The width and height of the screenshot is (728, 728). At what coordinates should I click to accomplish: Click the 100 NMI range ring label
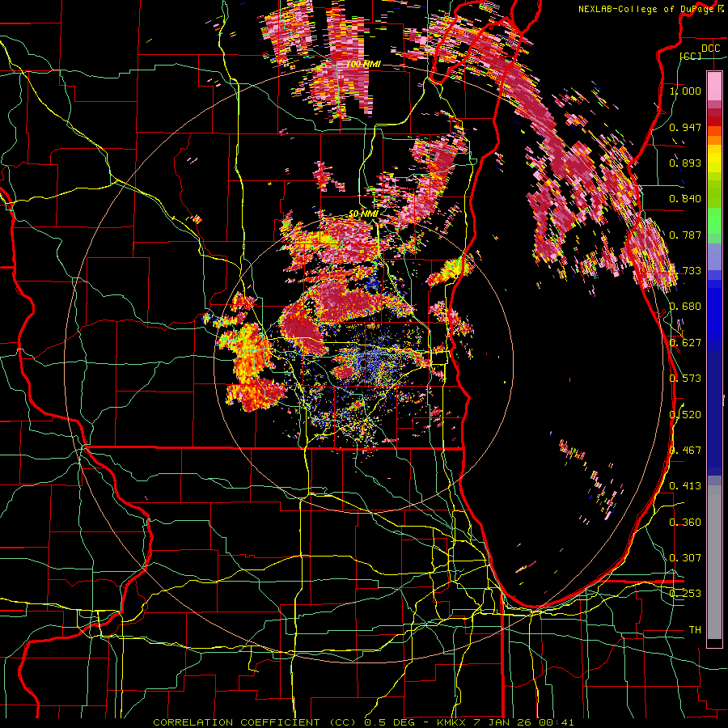click(x=363, y=64)
